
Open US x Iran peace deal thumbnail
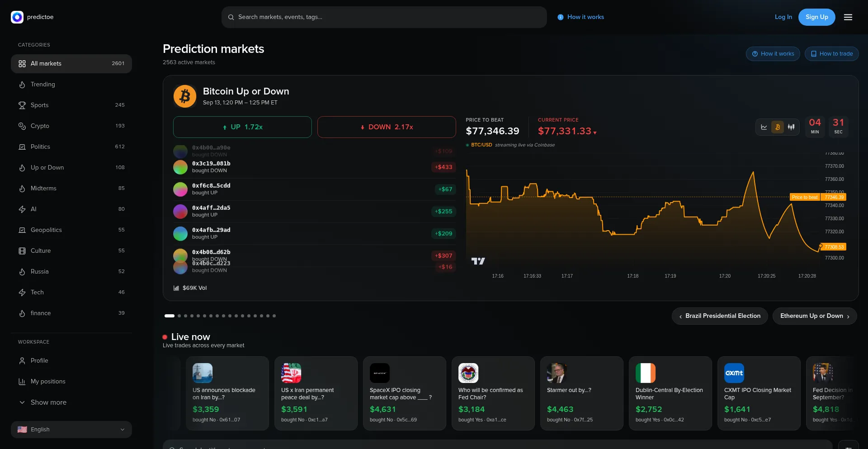tap(291, 373)
